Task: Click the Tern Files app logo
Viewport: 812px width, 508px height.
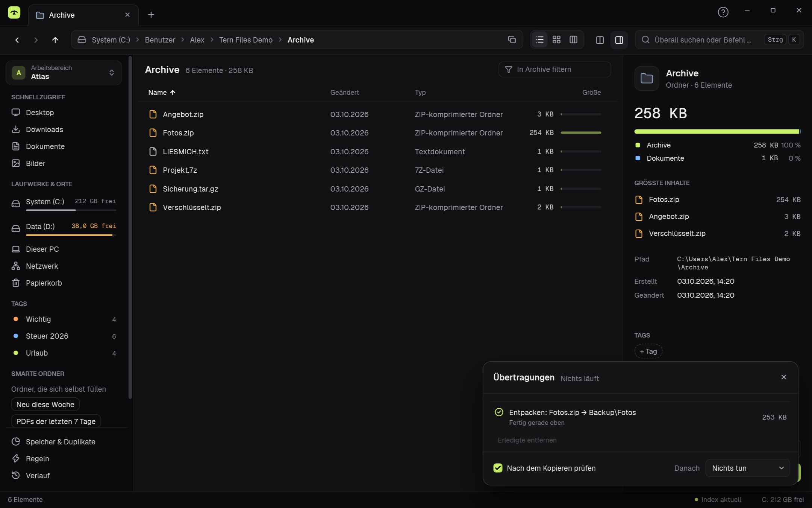Action: tap(14, 13)
